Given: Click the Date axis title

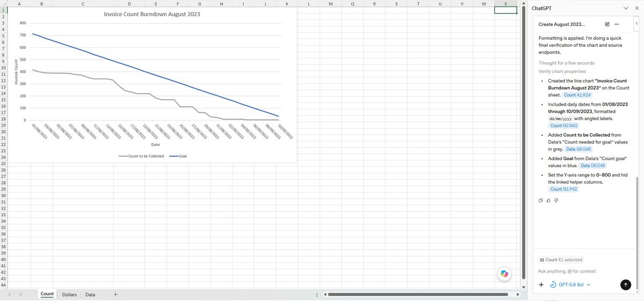Looking at the screenshot, I should pos(156,145).
